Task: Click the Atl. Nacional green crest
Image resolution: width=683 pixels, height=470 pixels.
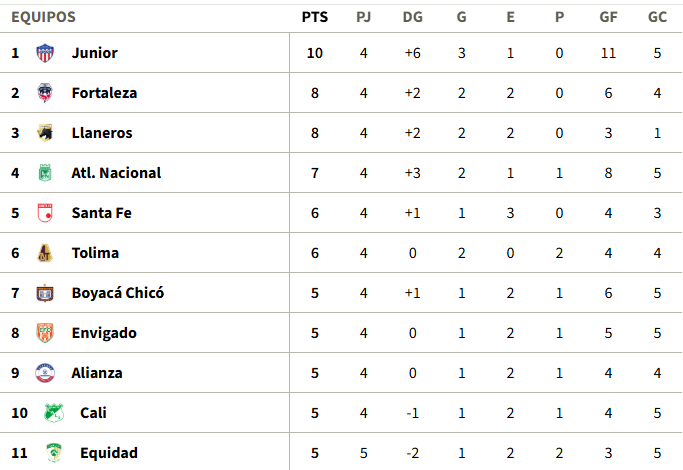Action: (x=45, y=173)
